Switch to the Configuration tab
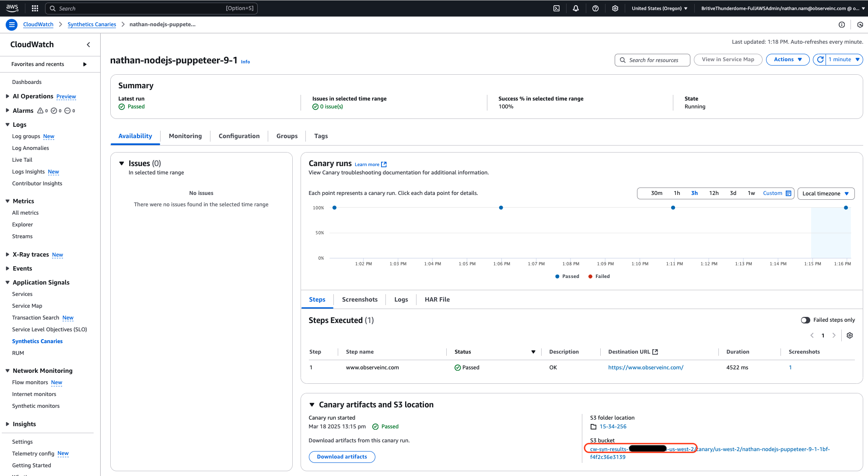The image size is (868, 476). pyautogui.click(x=239, y=136)
